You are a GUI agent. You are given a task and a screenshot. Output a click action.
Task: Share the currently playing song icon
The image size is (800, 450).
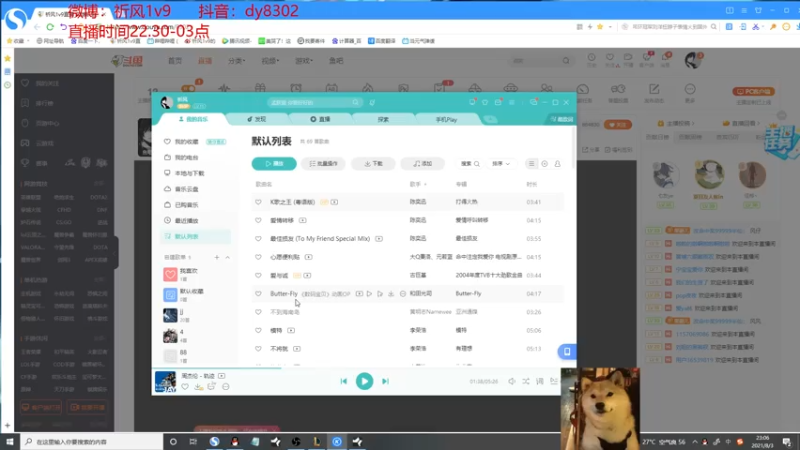tap(212, 387)
